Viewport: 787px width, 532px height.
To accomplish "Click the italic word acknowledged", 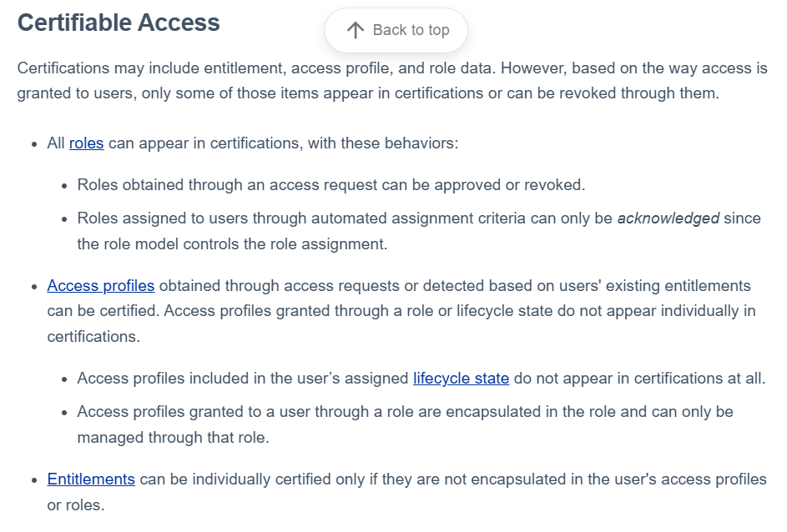I will (668, 218).
